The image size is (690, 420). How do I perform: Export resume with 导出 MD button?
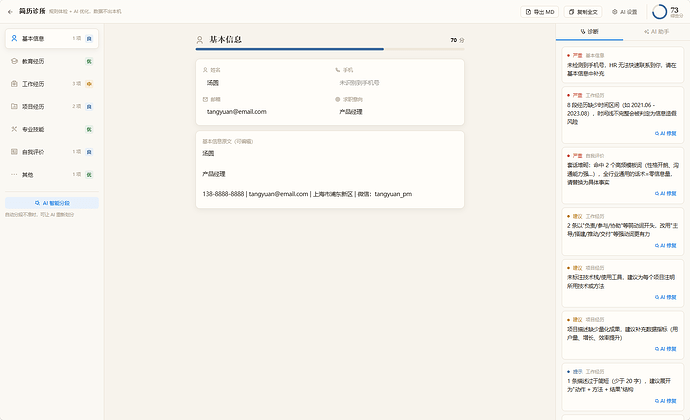coord(540,12)
